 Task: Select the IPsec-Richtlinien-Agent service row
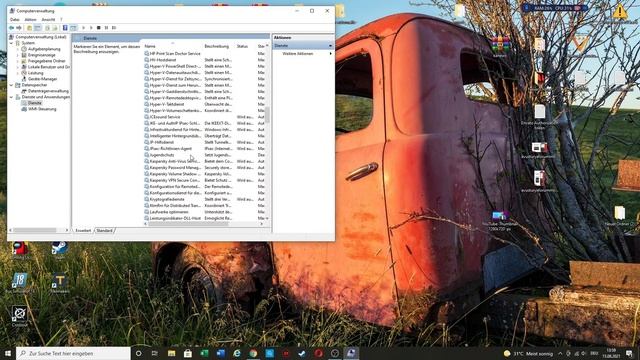[x=204, y=149]
